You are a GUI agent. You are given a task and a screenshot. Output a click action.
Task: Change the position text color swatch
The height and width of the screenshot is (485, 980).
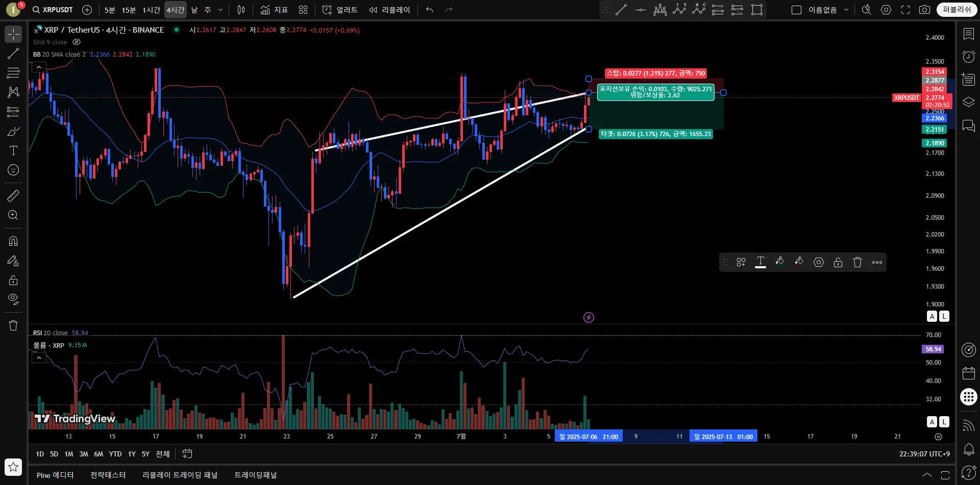pos(761,262)
